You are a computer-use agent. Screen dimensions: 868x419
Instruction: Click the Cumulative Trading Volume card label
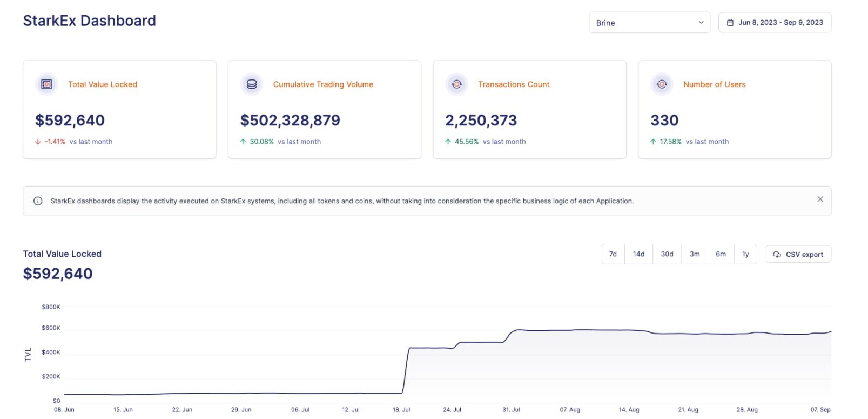tap(323, 84)
